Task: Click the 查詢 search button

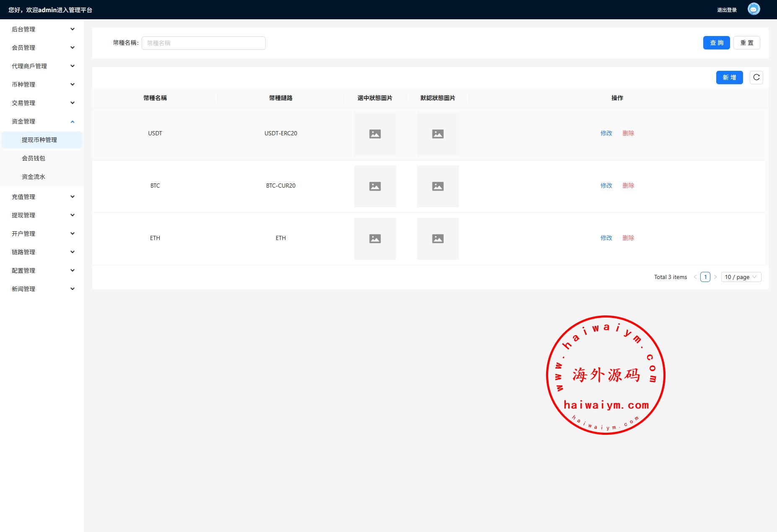Action: pyautogui.click(x=716, y=43)
